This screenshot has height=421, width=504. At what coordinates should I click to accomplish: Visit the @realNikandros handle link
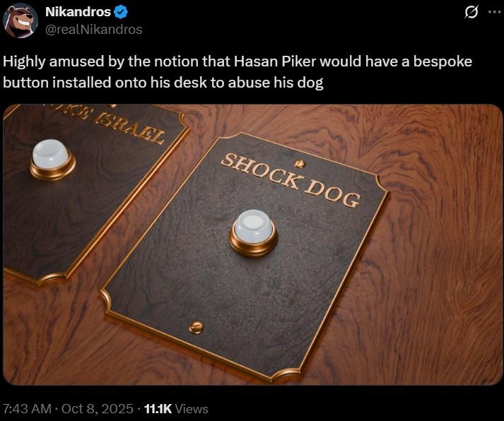tap(93, 30)
